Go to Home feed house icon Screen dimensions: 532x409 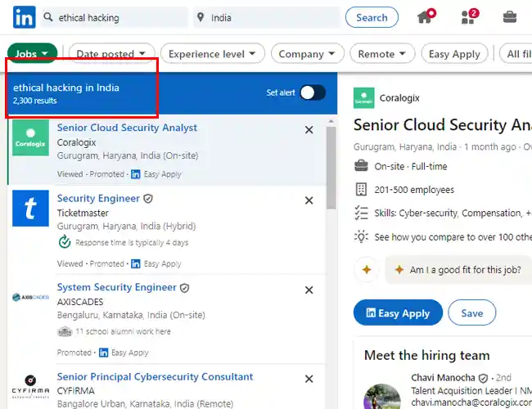coord(426,16)
